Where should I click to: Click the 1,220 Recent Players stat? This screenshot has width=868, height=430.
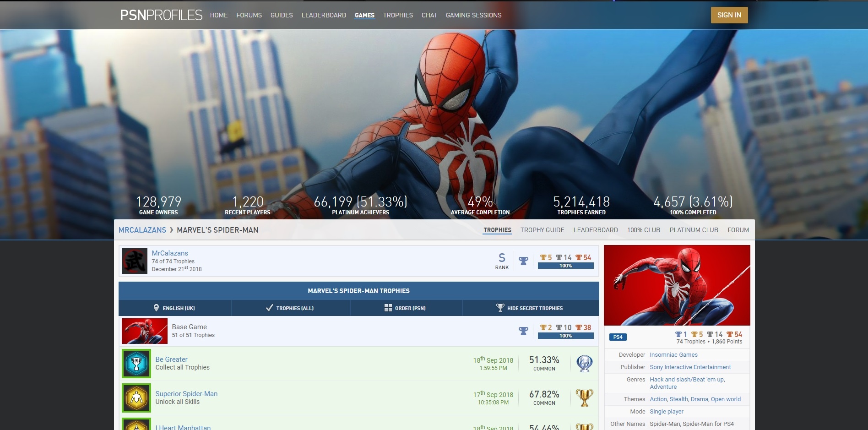[x=248, y=205]
